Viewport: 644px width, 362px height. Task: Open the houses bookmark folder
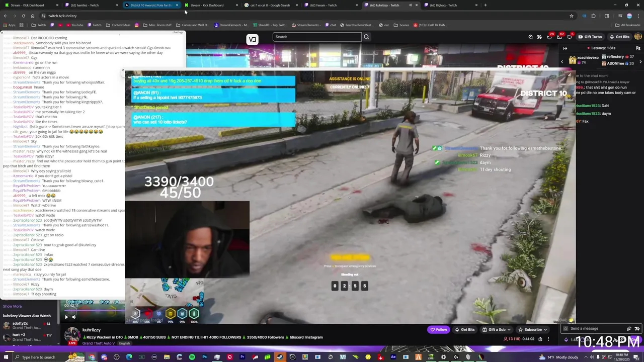[x=401, y=25]
